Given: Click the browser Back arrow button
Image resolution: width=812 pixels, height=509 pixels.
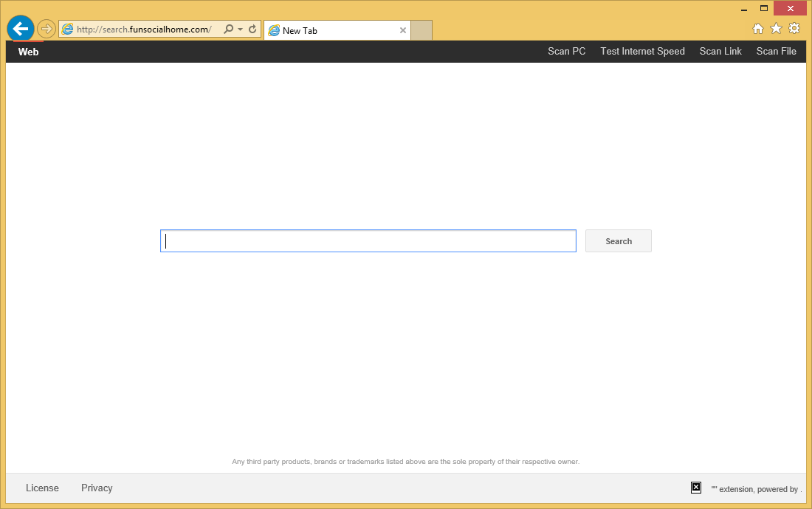Looking at the screenshot, I should [x=21, y=29].
